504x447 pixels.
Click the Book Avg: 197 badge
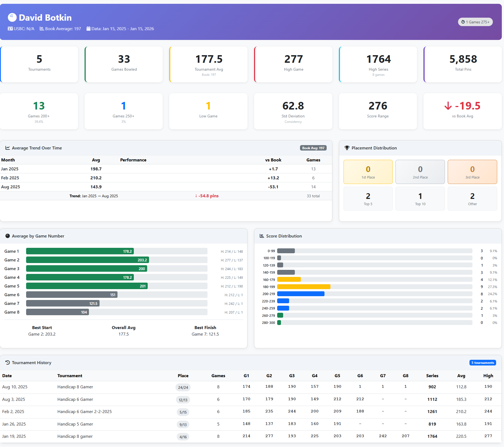(313, 148)
